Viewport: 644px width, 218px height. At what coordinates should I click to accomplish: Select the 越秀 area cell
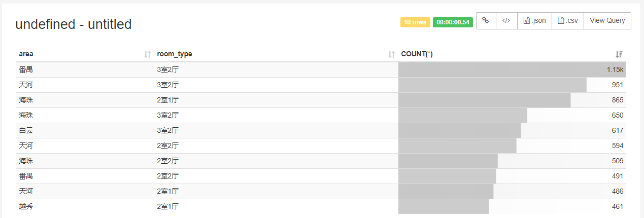26,207
